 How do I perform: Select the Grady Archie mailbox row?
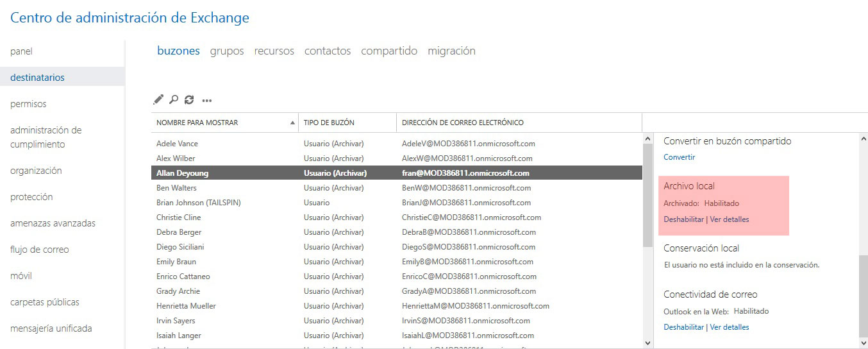coord(396,291)
